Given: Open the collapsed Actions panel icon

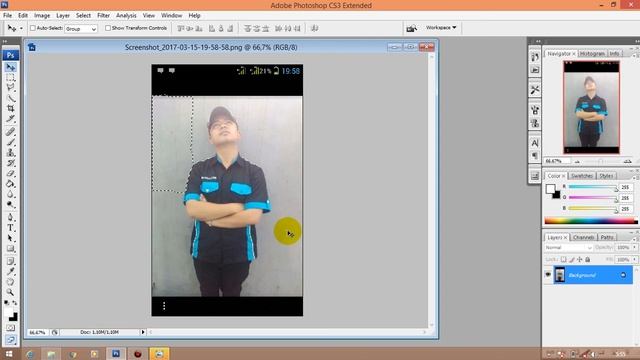Looking at the screenshot, I should 535,70.
